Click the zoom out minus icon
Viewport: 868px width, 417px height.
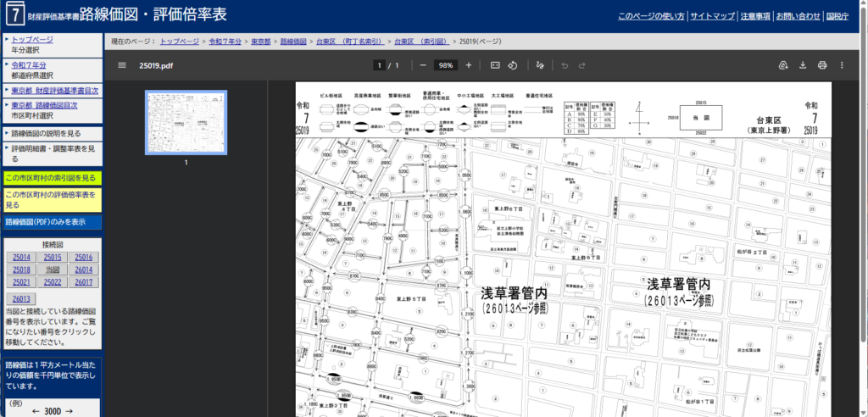coord(423,65)
